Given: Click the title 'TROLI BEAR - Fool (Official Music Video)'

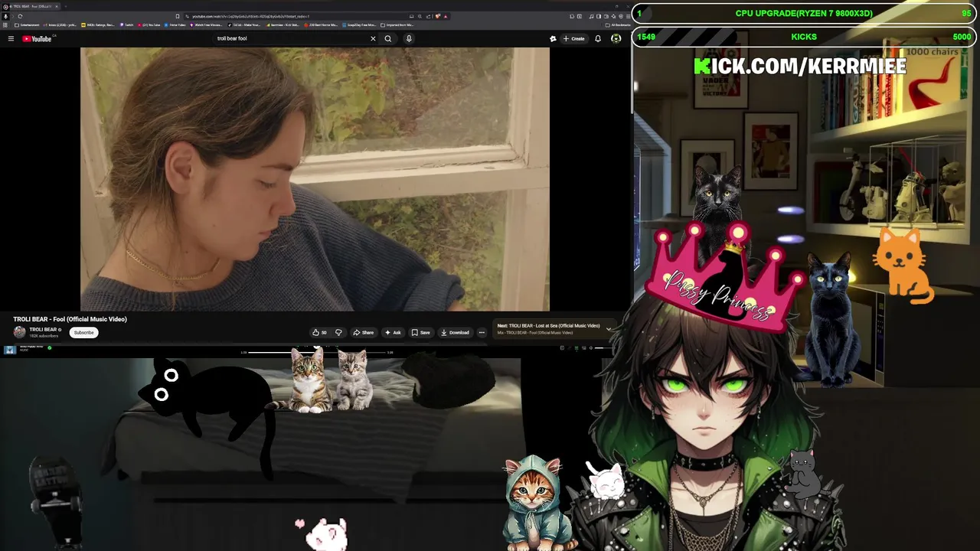Looking at the screenshot, I should [x=70, y=319].
